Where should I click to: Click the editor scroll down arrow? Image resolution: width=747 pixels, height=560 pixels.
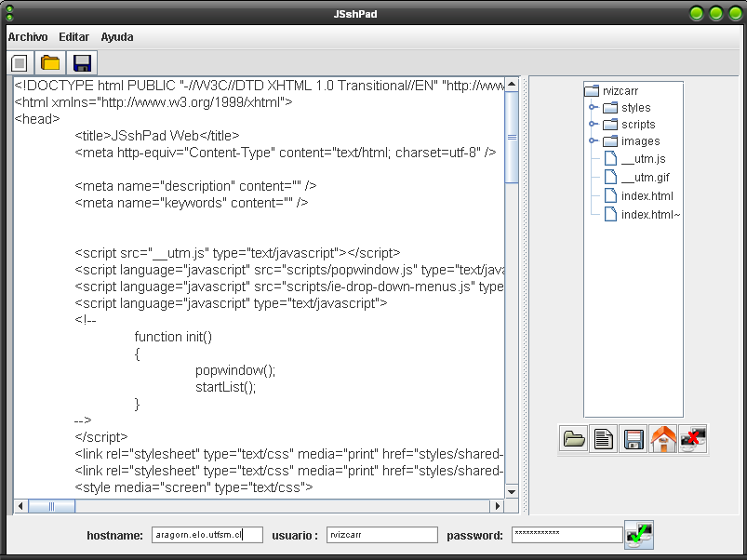click(512, 492)
